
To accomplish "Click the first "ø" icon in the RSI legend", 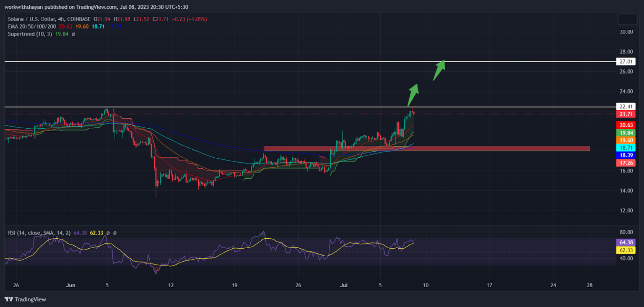I will coord(108,233).
